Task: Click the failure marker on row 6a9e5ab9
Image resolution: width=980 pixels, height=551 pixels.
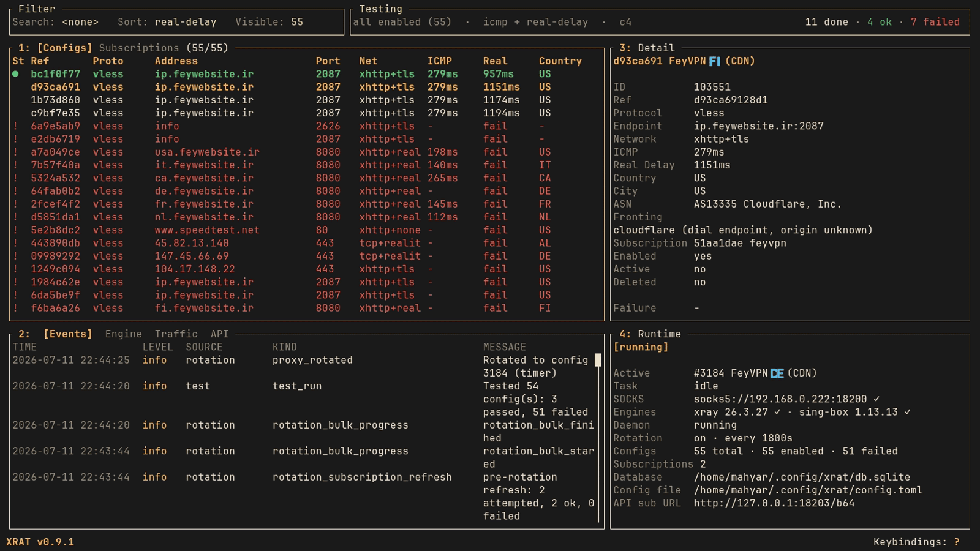Action: coord(15,126)
